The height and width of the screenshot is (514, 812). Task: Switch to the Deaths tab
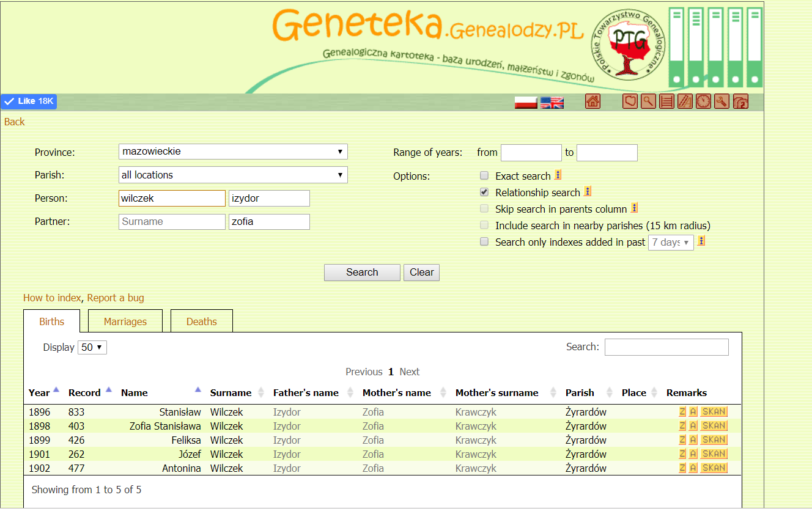tap(201, 320)
